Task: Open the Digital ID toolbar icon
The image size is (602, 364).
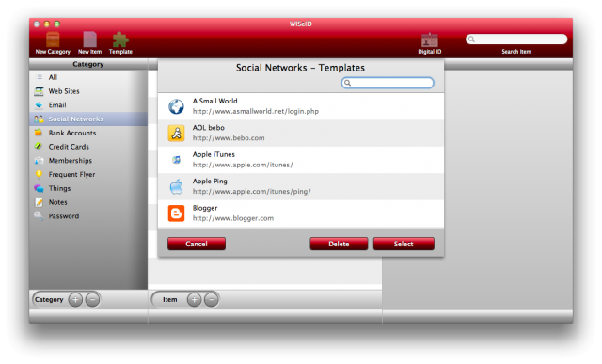Action: tap(429, 40)
